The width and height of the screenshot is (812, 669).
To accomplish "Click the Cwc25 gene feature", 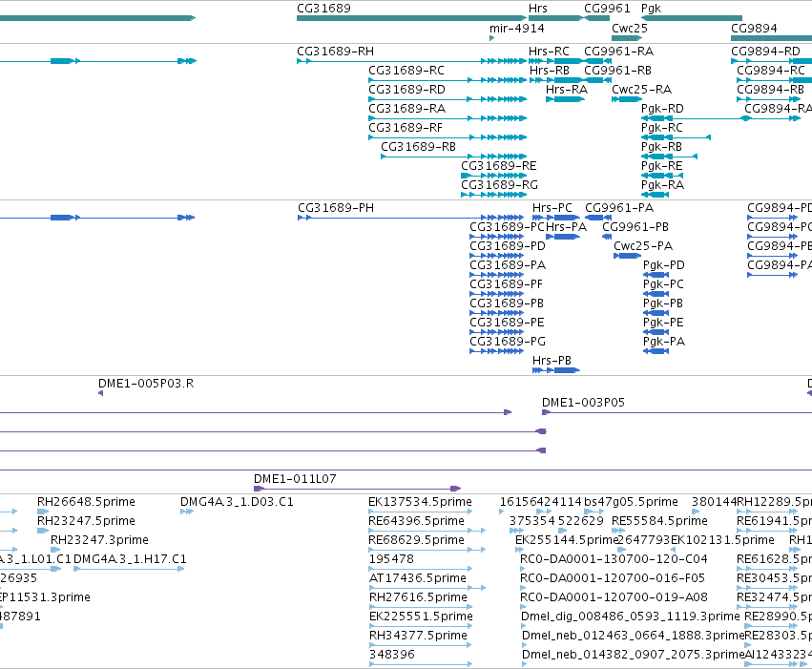I will pos(627,38).
